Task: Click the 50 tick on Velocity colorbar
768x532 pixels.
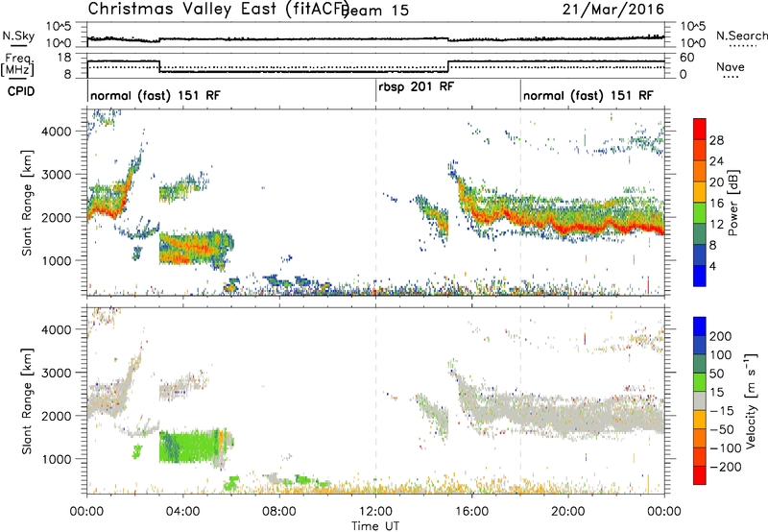Action: 717,374
